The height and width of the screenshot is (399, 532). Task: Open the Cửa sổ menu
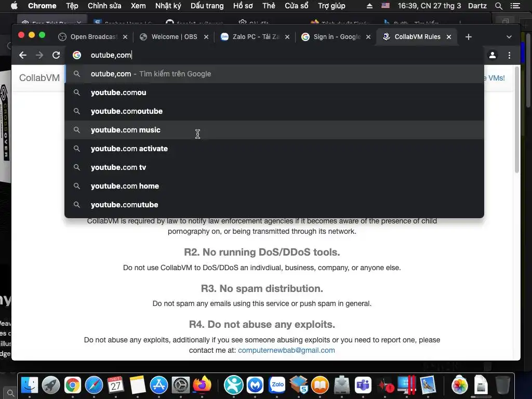coord(297,6)
